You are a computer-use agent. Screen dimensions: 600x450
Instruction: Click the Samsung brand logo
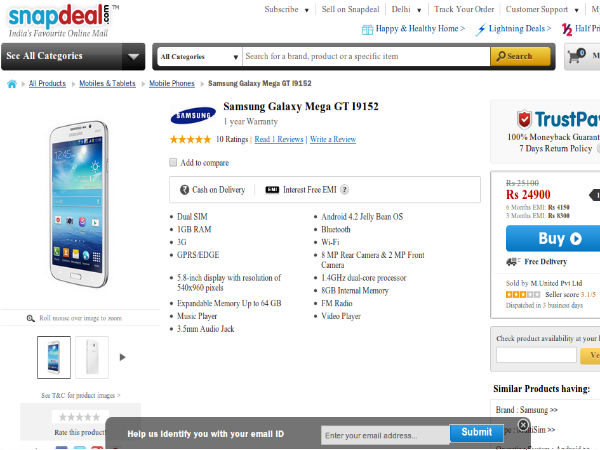click(x=193, y=113)
